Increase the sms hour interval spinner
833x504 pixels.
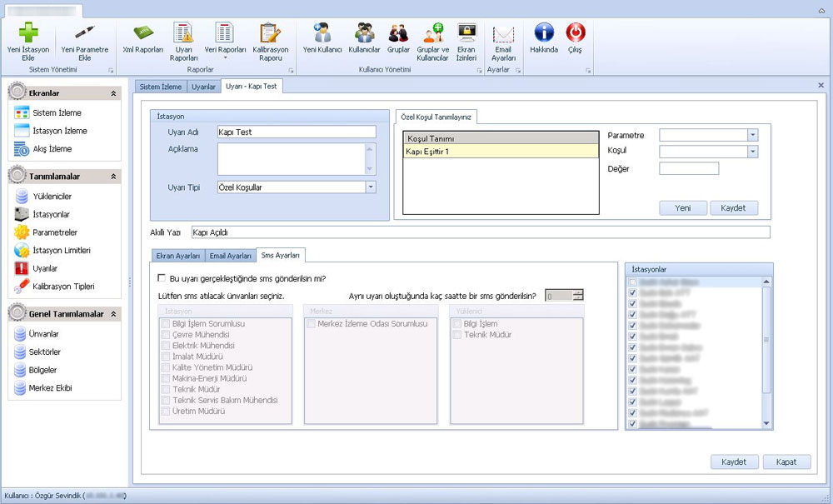click(x=577, y=292)
